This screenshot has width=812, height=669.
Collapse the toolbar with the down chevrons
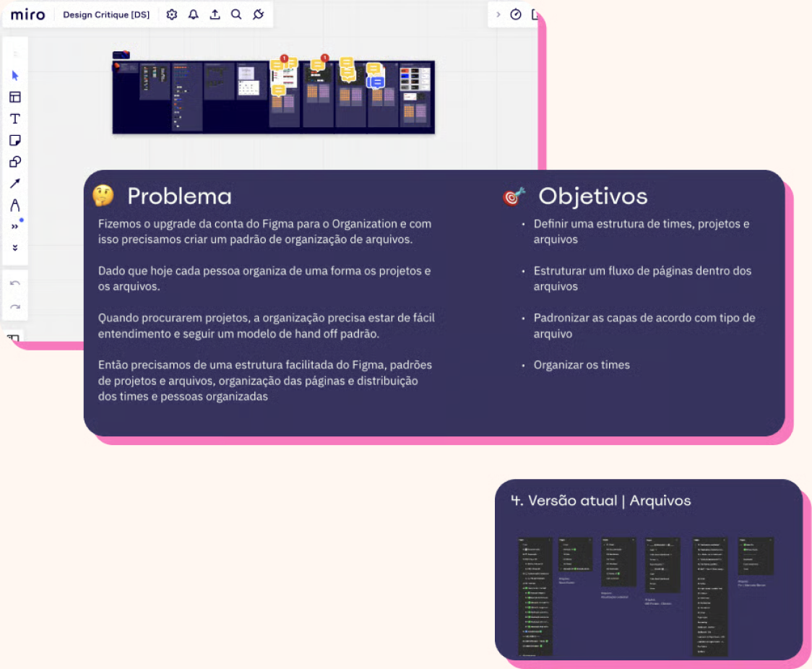pyautogui.click(x=15, y=248)
